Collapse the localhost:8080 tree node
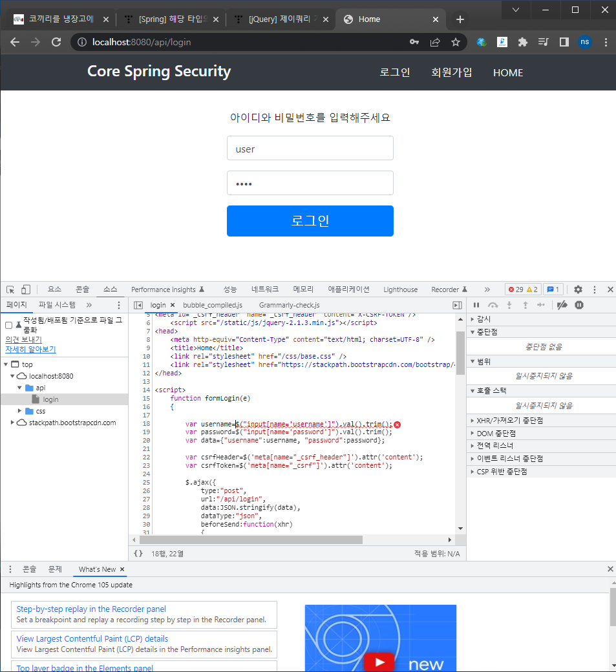Screen dimensions: 616x672 tap(12, 376)
